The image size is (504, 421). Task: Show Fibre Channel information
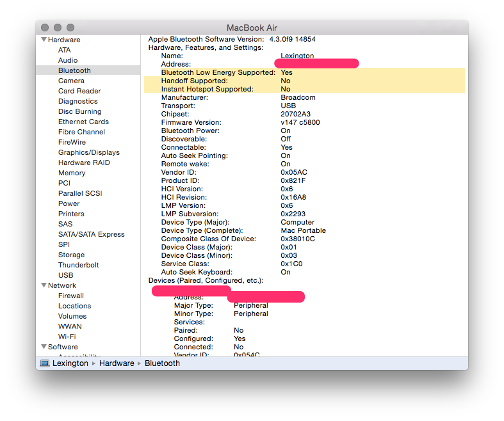point(81,132)
